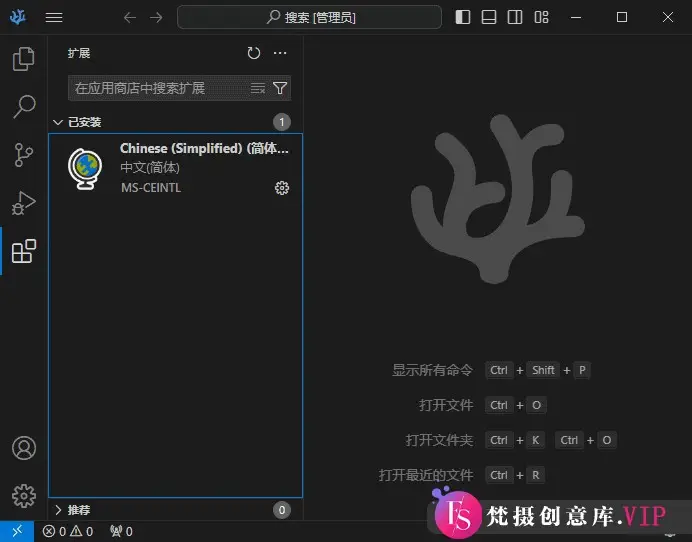Go back with the left arrow
Image resolution: width=692 pixels, height=542 pixels.
[130, 17]
